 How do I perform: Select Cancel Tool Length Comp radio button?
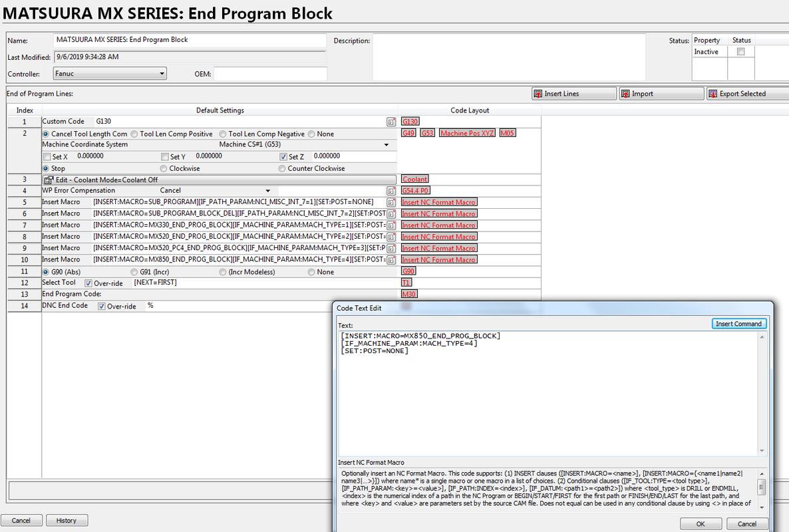click(x=46, y=134)
